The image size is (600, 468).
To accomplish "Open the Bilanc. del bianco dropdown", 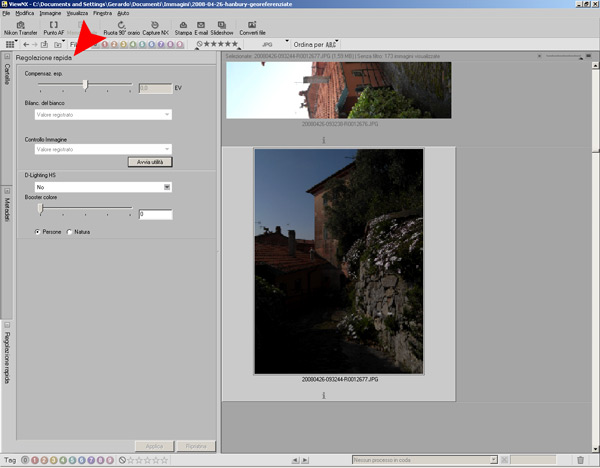I will (x=103, y=114).
